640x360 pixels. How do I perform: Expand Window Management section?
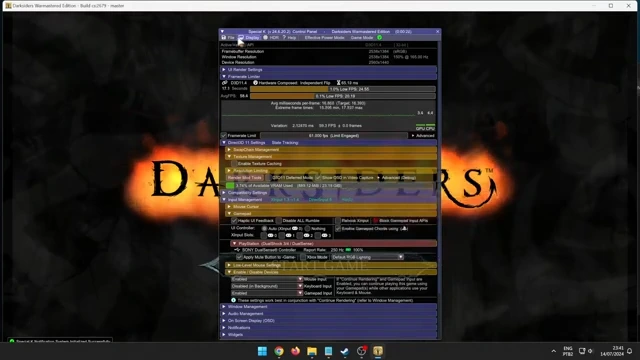[329, 307]
